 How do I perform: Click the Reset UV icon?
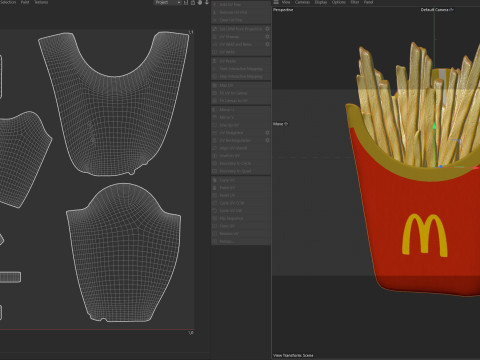point(215,195)
